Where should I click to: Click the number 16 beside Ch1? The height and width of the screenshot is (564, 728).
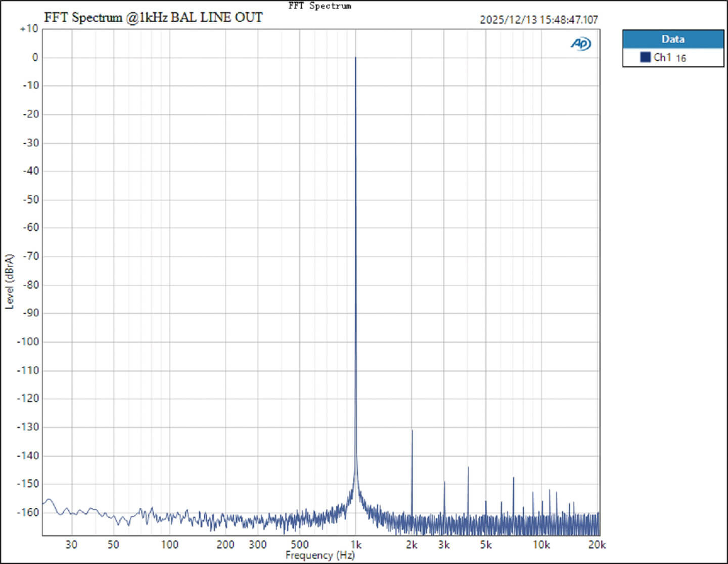681,59
